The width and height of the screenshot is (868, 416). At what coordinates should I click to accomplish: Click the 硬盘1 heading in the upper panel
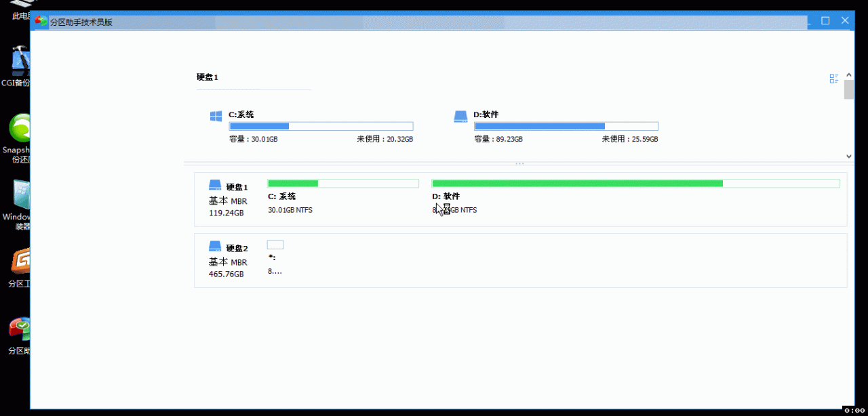click(208, 77)
